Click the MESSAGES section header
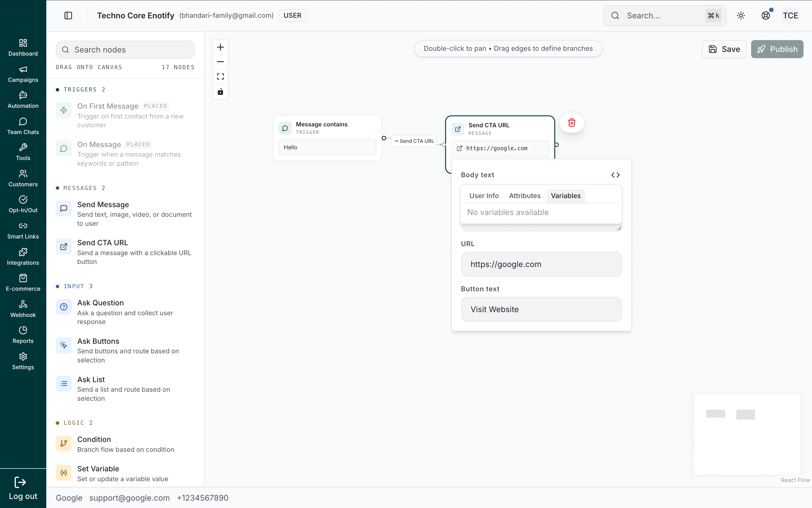The height and width of the screenshot is (508, 812). [81, 188]
